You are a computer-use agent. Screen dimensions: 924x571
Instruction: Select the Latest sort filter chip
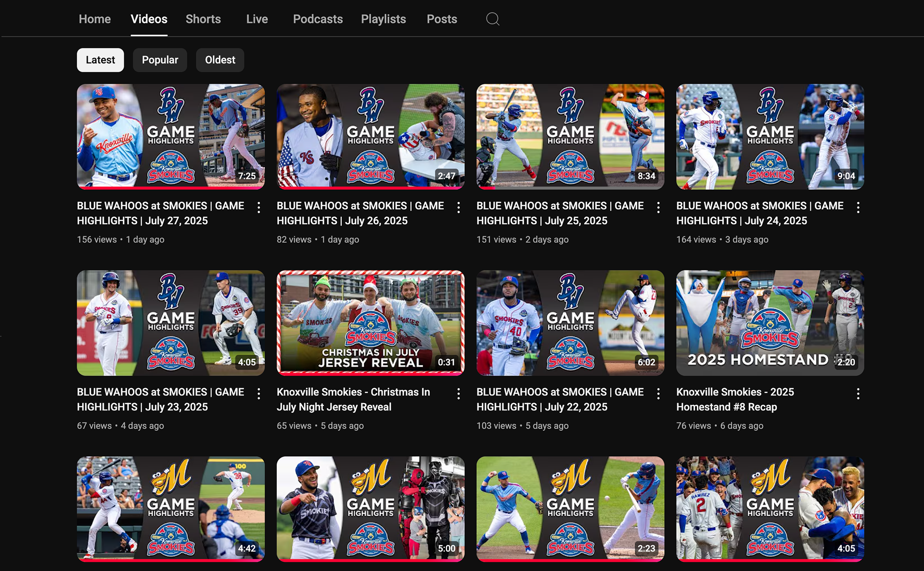pos(100,60)
